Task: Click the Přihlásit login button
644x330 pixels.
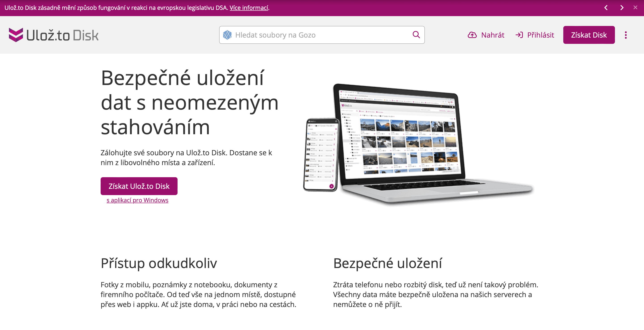Action: pos(535,35)
